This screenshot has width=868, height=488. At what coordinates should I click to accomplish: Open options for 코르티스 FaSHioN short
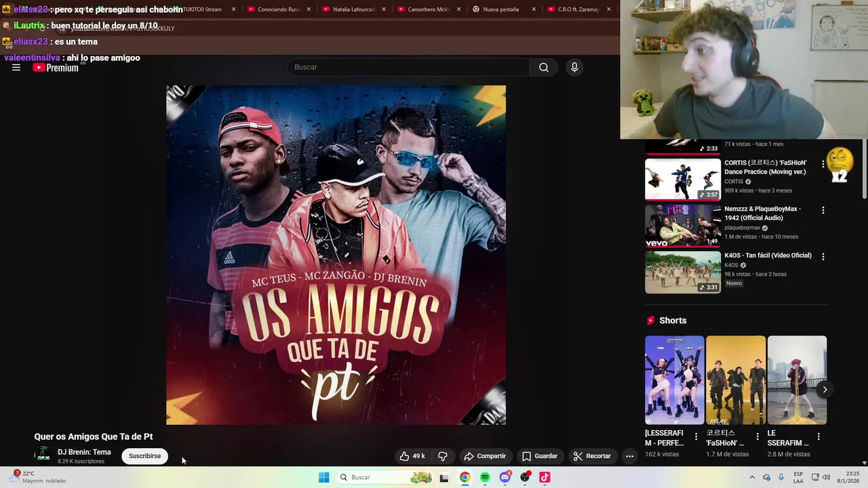757,437
